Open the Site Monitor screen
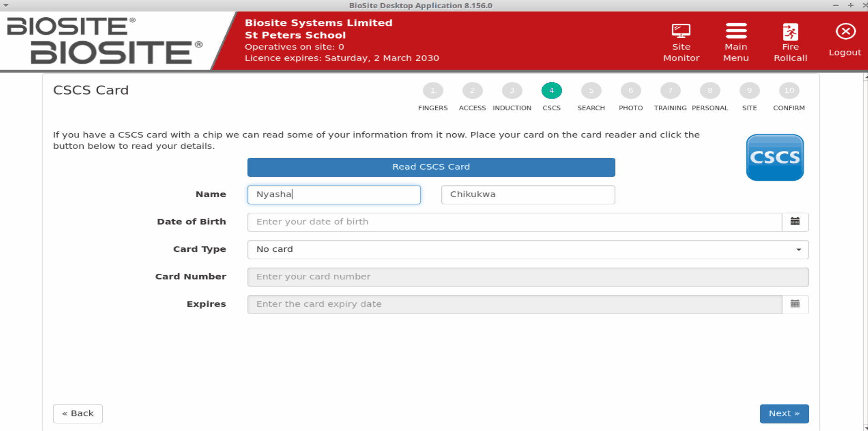 [x=681, y=42]
